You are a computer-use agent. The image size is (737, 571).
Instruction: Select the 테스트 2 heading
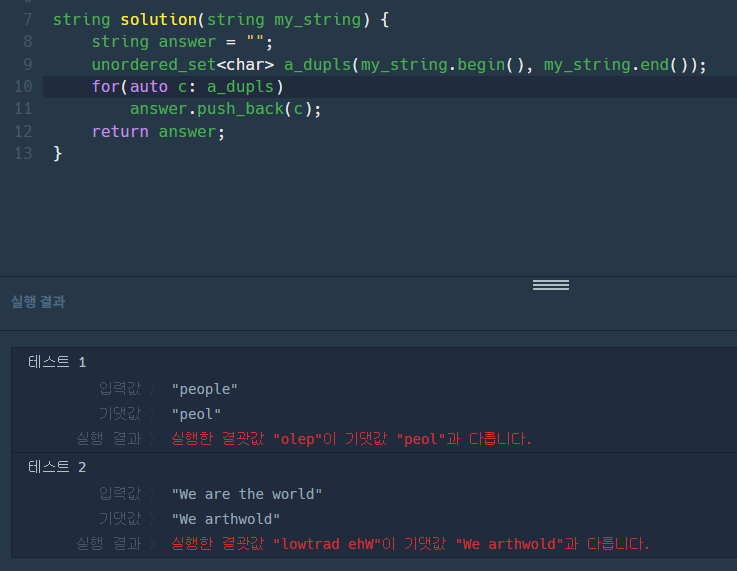click(57, 467)
